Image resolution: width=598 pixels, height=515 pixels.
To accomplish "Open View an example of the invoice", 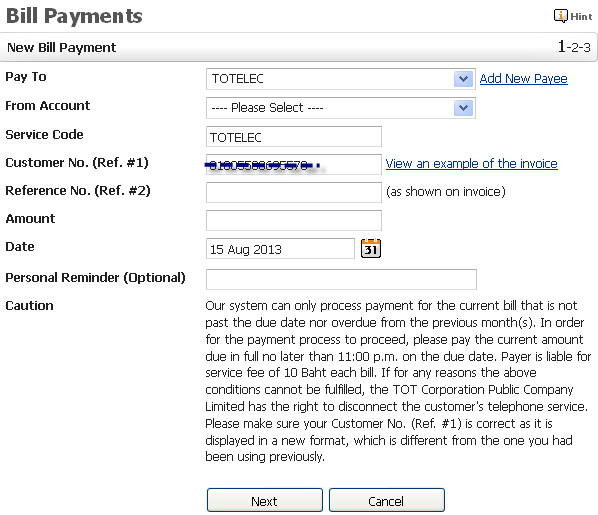I will pyautogui.click(x=471, y=164).
